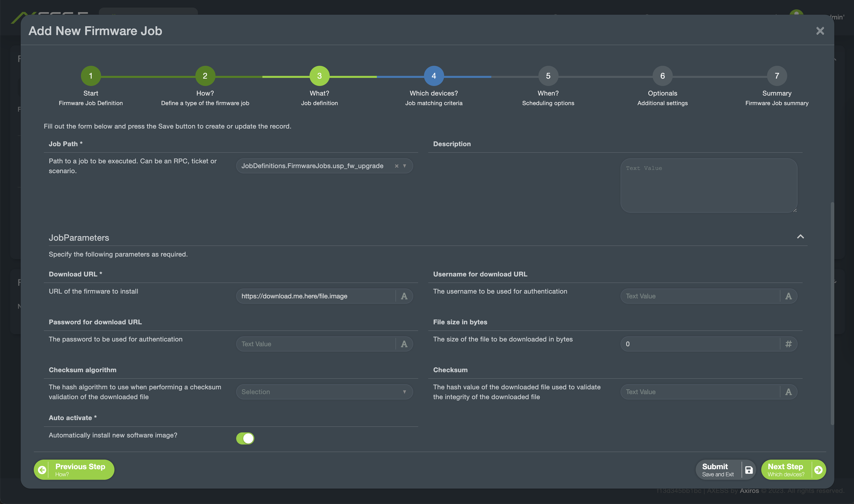This screenshot has height=504, width=854.
Task: Click the save disk icon on Submit
Action: click(x=749, y=470)
